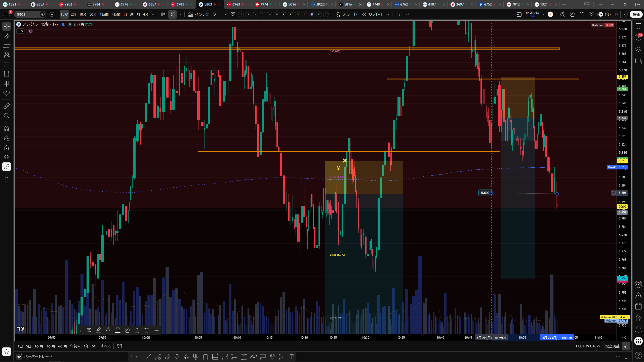Select the ruler measure tool
The height and width of the screenshot is (362, 644).
coord(7,106)
